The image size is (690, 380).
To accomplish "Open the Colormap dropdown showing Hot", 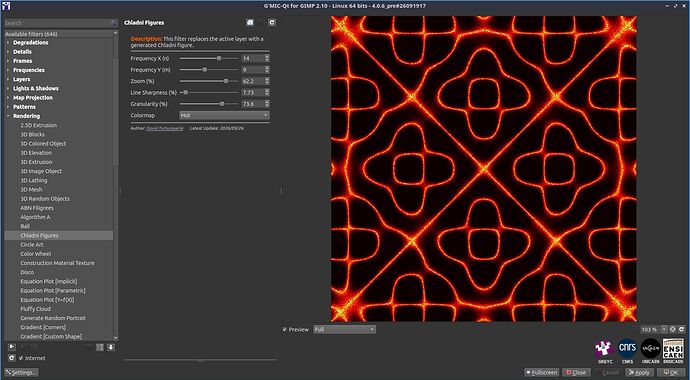I will click(224, 115).
